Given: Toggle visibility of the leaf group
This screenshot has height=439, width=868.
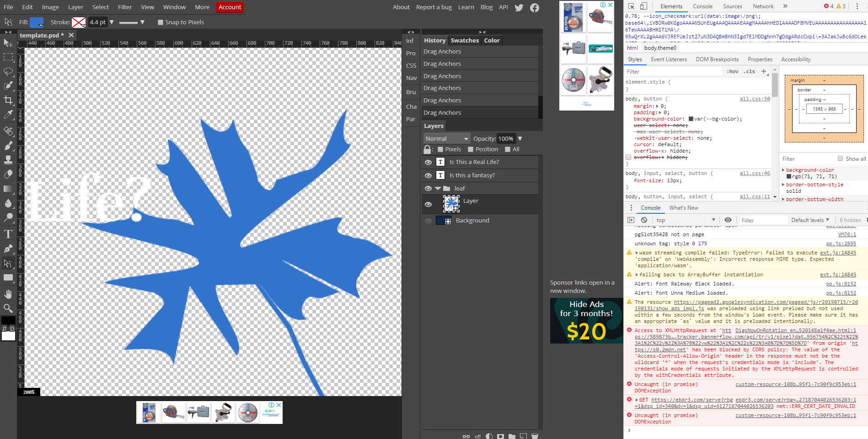Looking at the screenshot, I should coord(428,188).
